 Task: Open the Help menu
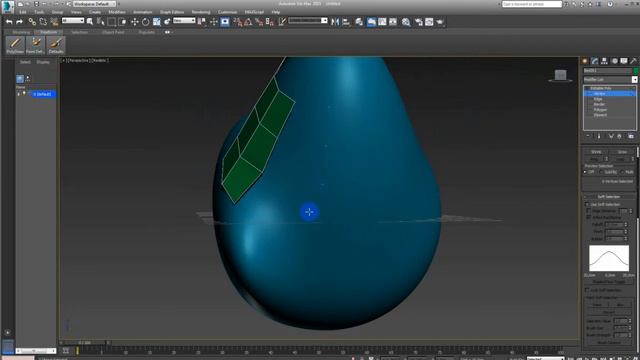pos(276,12)
